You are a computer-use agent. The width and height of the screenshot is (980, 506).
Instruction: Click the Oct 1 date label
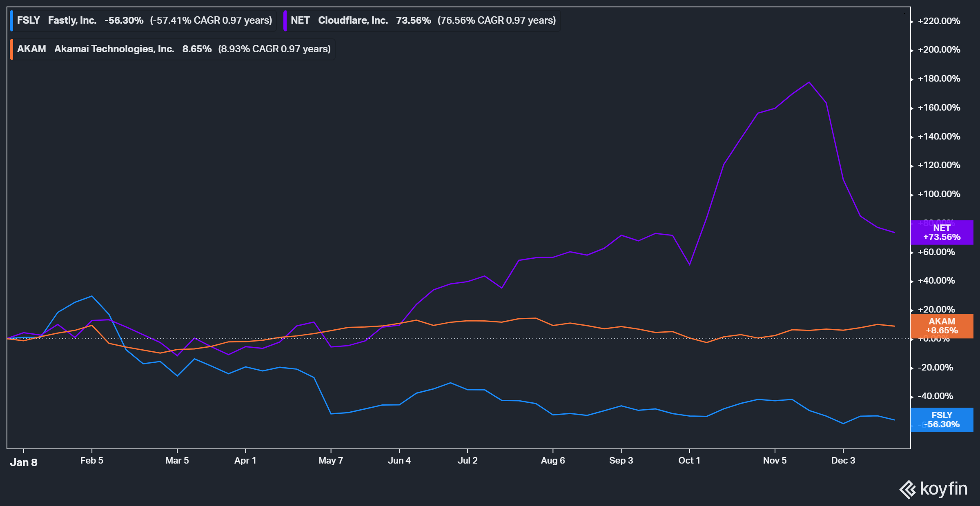coord(689,460)
